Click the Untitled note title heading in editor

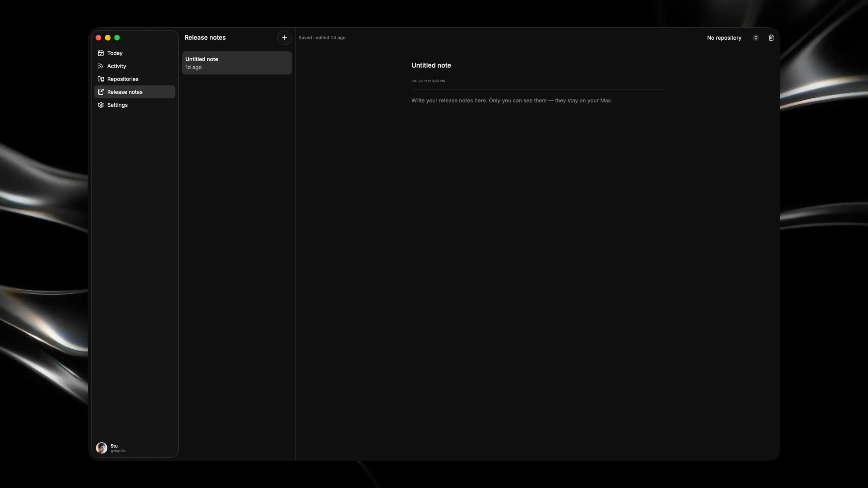431,65
